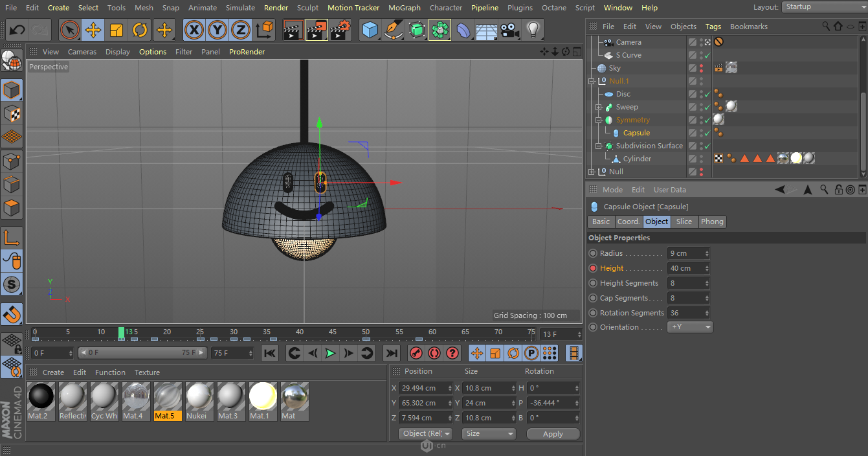Click the Light bulb icon
The height and width of the screenshot is (456, 868).
pyautogui.click(x=533, y=30)
